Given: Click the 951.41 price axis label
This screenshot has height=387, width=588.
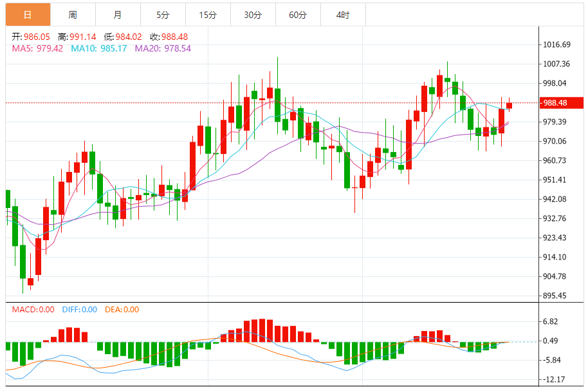Looking at the screenshot, I should [x=555, y=180].
